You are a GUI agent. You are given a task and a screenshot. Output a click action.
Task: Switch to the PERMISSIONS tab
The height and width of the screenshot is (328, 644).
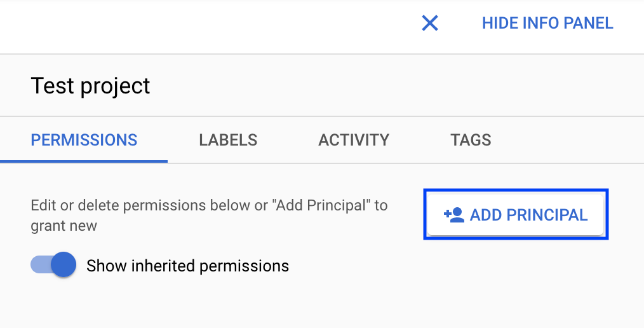tap(84, 140)
